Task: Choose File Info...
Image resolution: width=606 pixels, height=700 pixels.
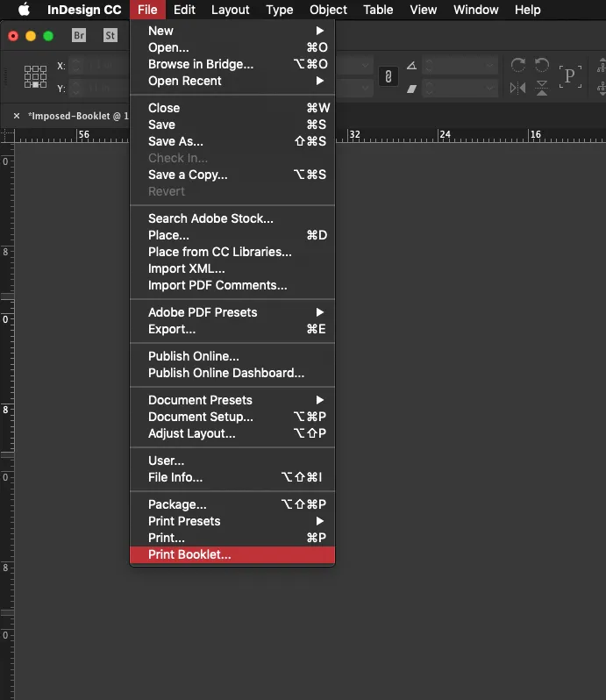Action: (x=232, y=477)
